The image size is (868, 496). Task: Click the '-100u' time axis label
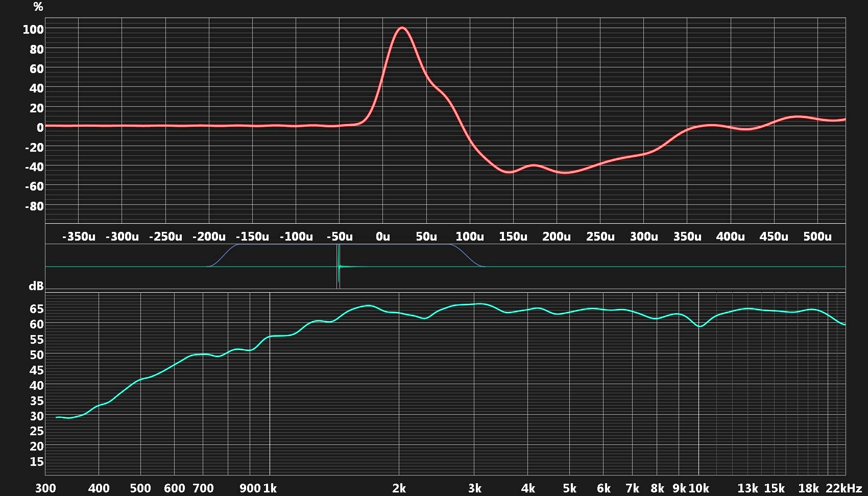296,237
